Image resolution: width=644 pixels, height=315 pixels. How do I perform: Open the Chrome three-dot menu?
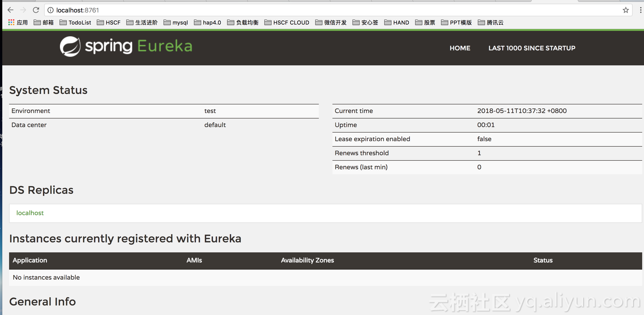point(640,10)
